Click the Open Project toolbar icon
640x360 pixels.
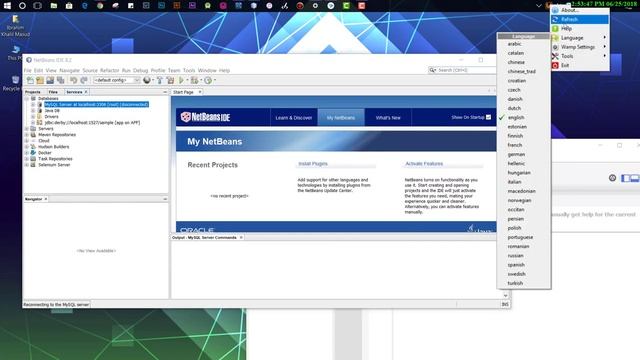50,80
